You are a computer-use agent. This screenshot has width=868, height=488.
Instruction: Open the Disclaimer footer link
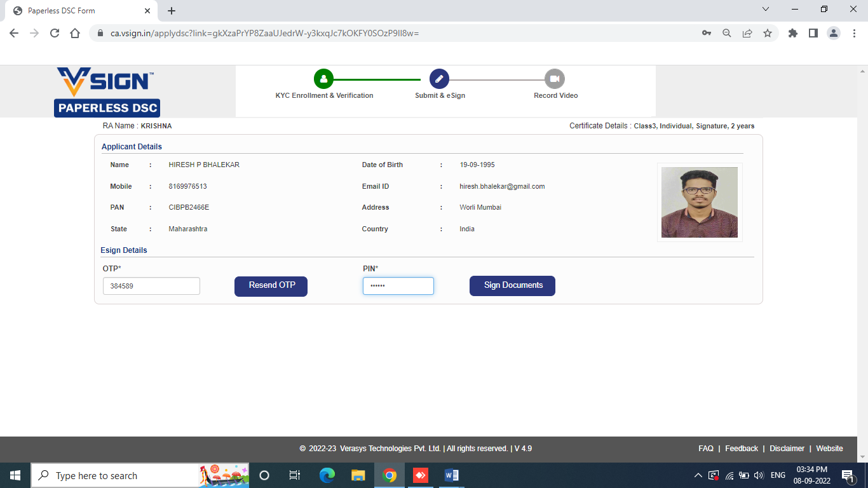pyautogui.click(x=787, y=449)
